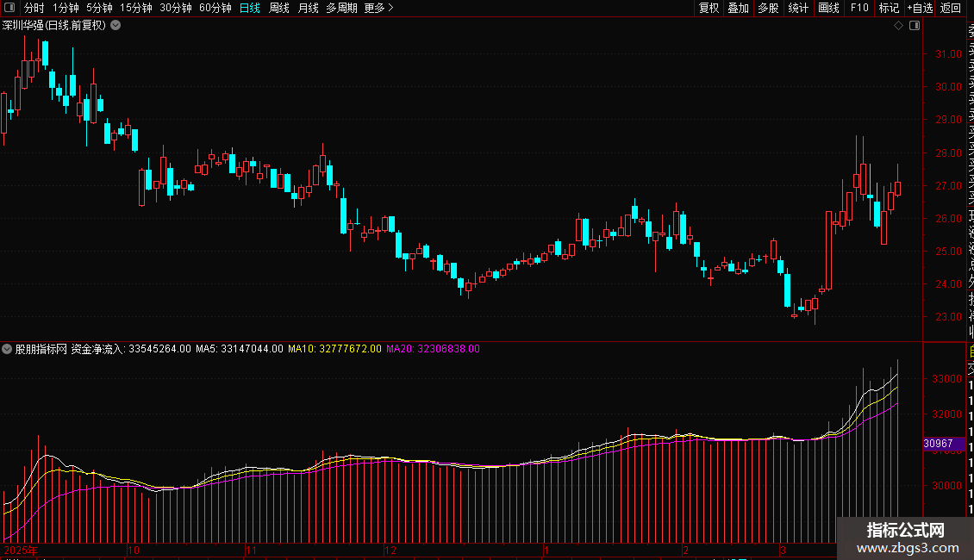Select the 60分钟 period tab
This screenshot has width=974, height=560.
point(215,8)
